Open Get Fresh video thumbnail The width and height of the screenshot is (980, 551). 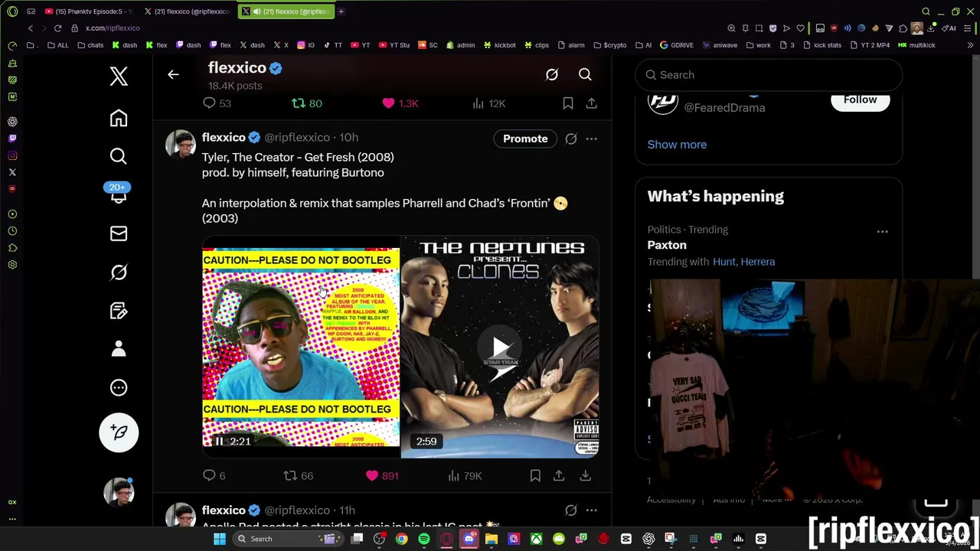click(x=301, y=347)
